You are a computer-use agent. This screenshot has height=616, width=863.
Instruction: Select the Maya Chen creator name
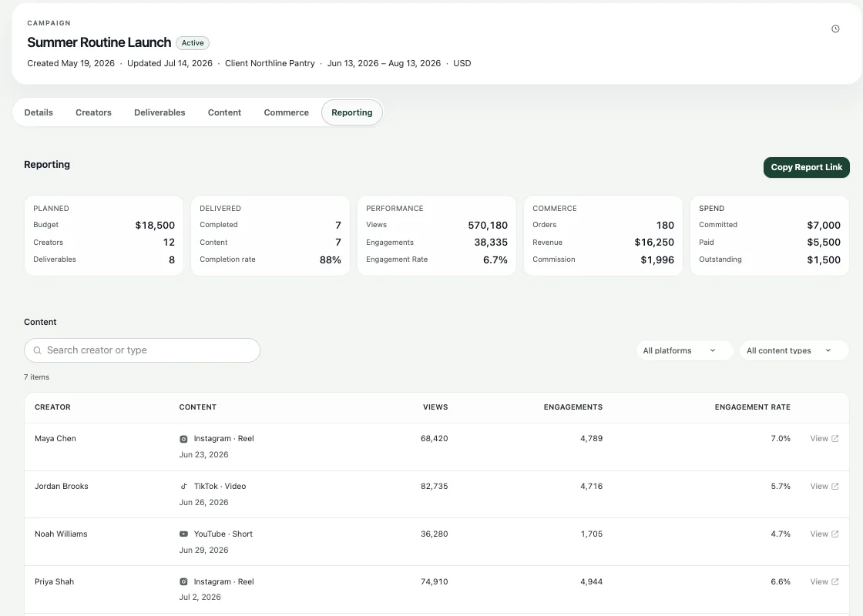(x=55, y=438)
